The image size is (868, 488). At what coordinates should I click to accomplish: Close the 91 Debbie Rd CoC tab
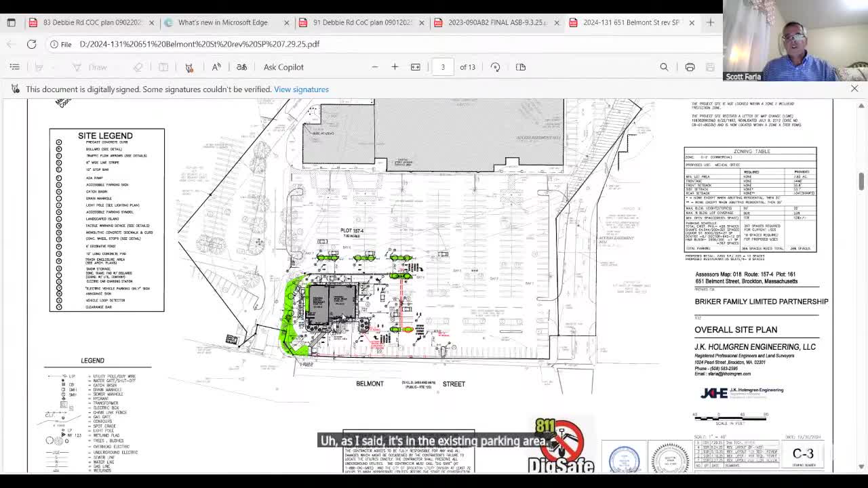[421, 22]
